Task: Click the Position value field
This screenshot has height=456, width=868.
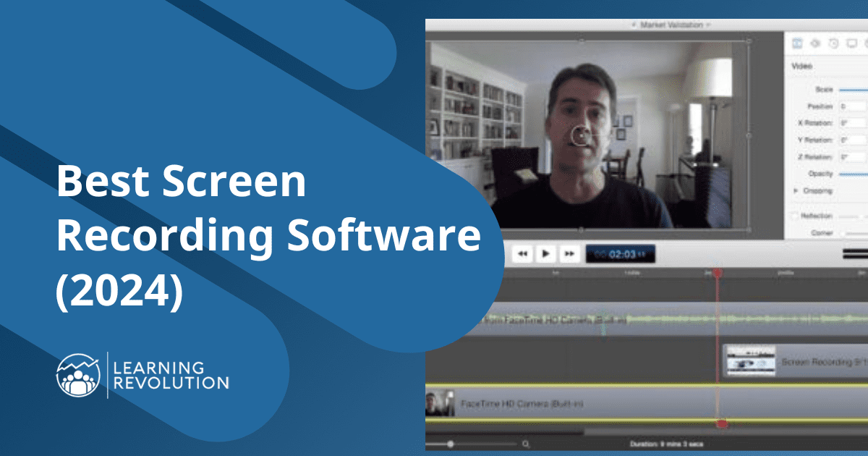Action: (854, 106)
